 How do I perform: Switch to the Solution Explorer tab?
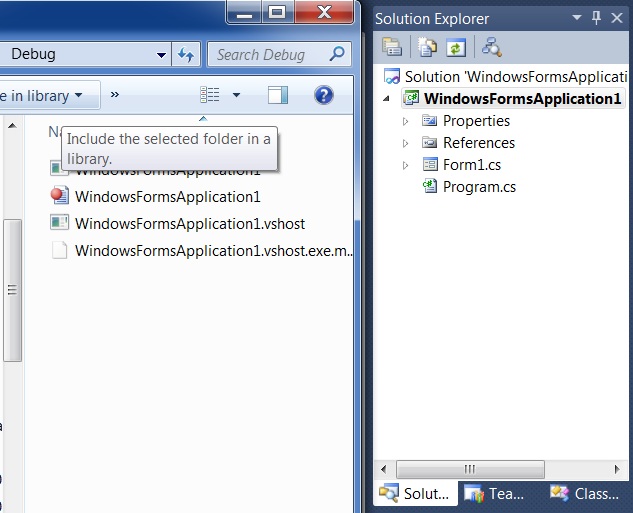tap(415, 493)
